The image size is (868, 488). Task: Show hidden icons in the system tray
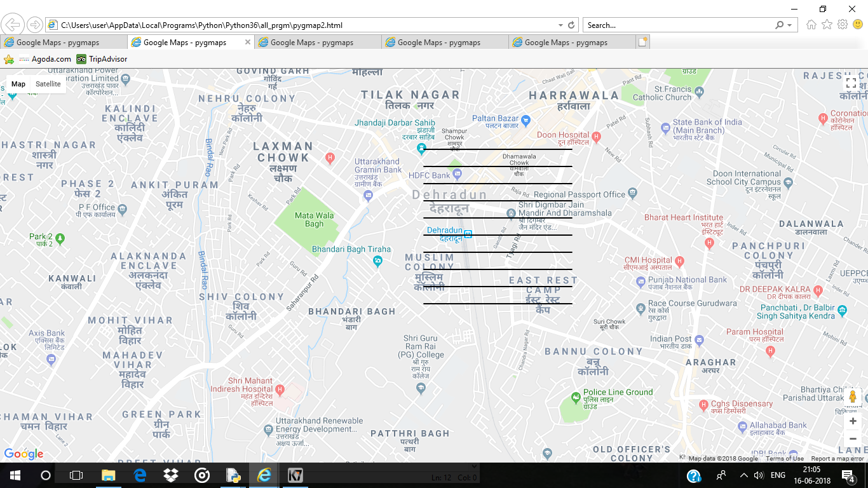click(x=743, y=475)
